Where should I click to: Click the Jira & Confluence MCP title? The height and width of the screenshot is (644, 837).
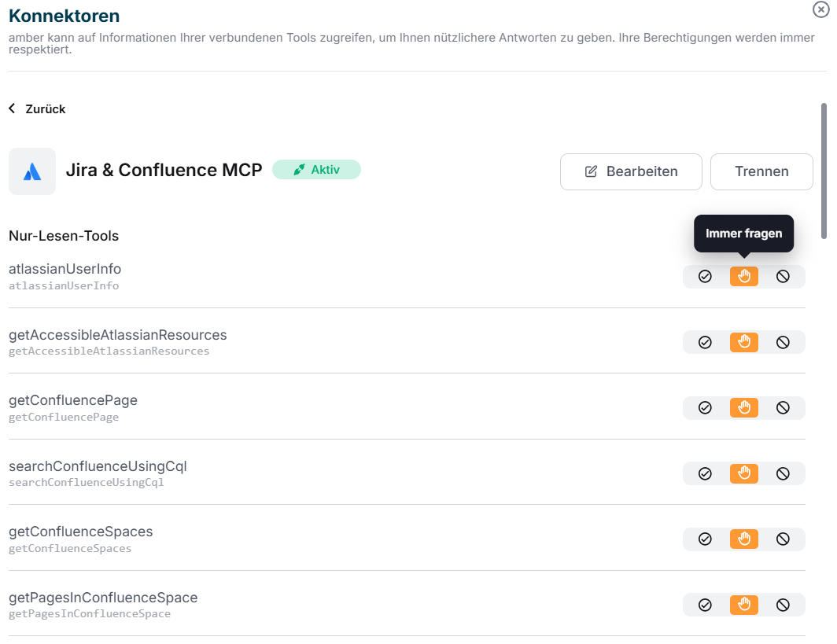164,170
